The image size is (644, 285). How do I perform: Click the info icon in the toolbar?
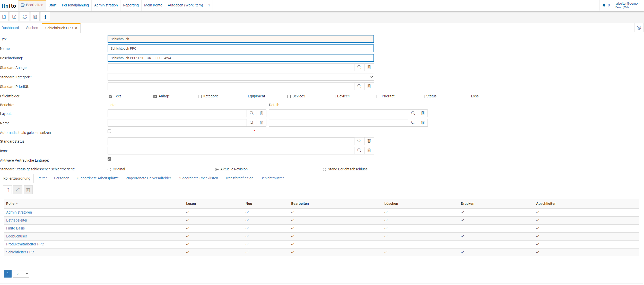[45, 17]
